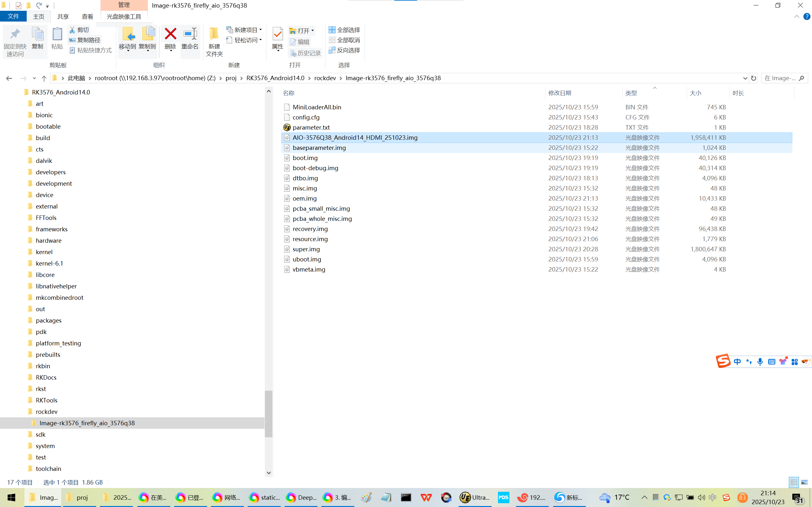Image resolution: width=812 pixels, height=507 pixels.
Task: Switch to details view toggle
Action: (794, 482)
